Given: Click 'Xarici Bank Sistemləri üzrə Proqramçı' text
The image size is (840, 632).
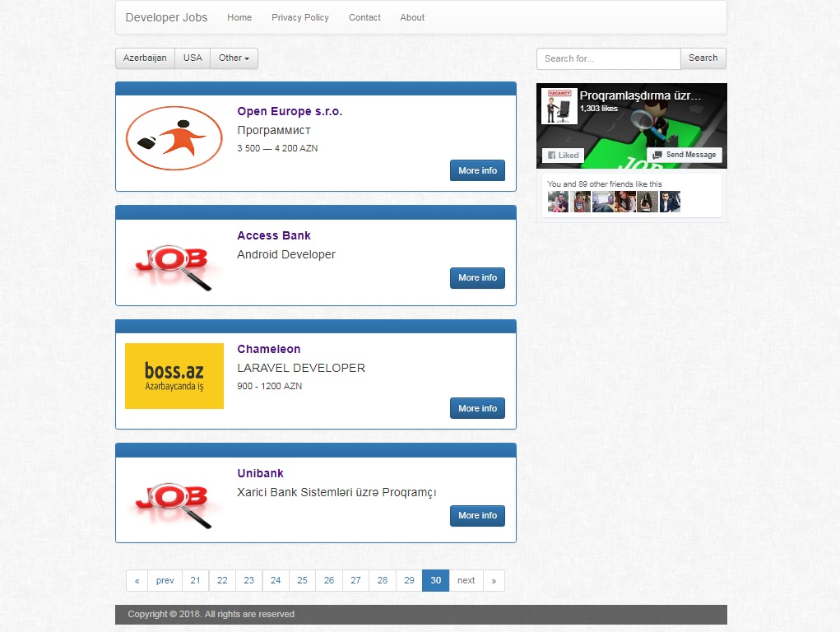Looking at the screenshot, I should tap(336, 492).
